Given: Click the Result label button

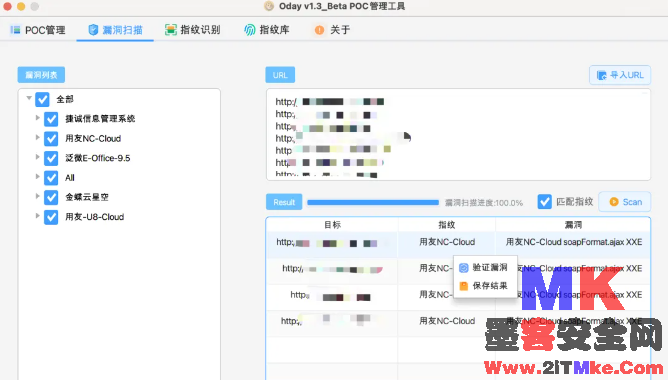Looking at the screenshot, I should coord(284,202).
